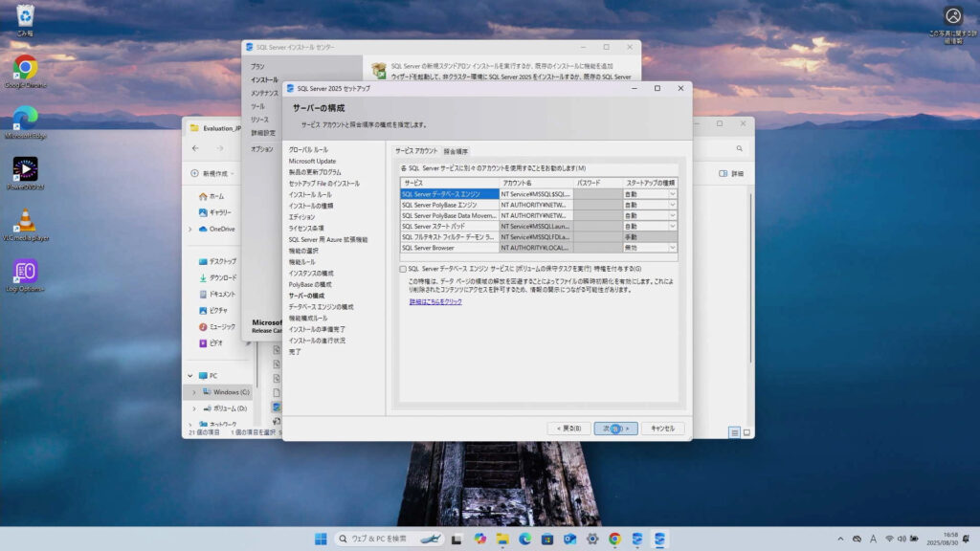Open the 新規作成 dropdown in Explorer
The height and width of the screenshot is (551, 980).
[x=212, y=173]
